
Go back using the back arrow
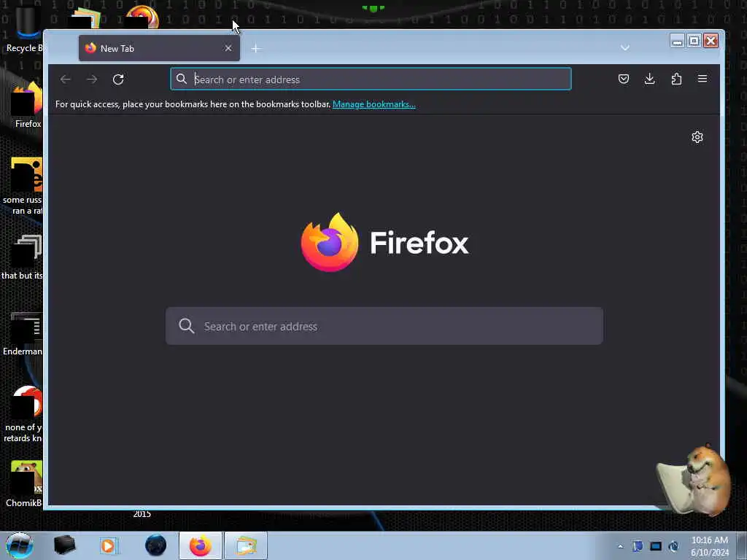click(x=65, y=79)
